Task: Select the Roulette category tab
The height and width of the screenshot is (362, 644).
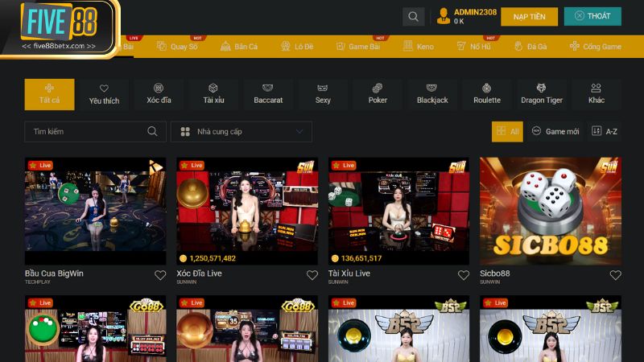Action: click(x=487, y=94)
